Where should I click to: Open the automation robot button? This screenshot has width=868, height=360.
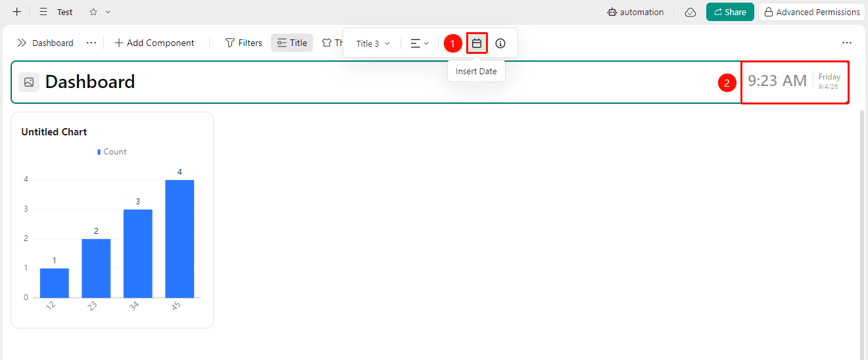(635, 12)
